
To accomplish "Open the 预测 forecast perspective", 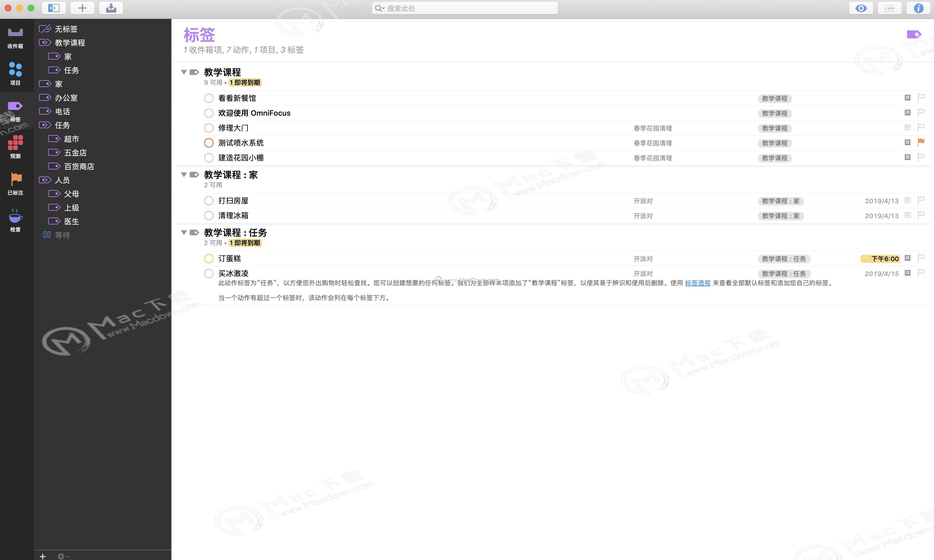I will pyautogui.click(x=15, y=147).
